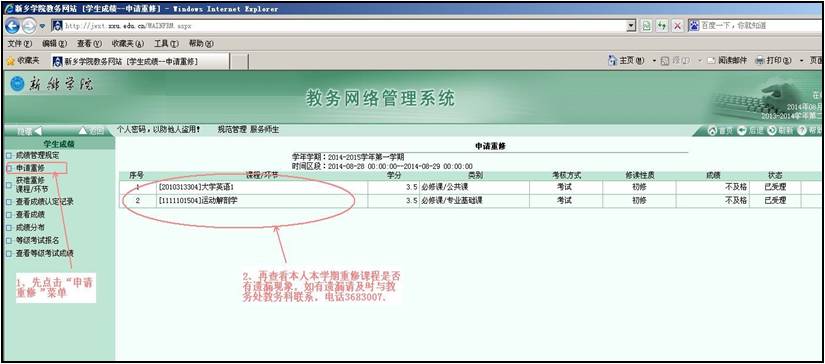This screenshot has width=825, height=364.
Task: Click the square icon beside 查看等级考试成绩
Action: point(9,254)
